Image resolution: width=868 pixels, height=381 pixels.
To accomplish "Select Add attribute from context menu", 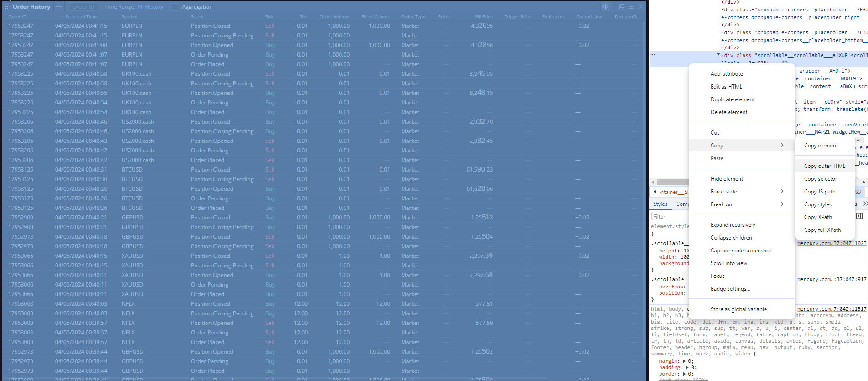I will (x=742, y=74).
